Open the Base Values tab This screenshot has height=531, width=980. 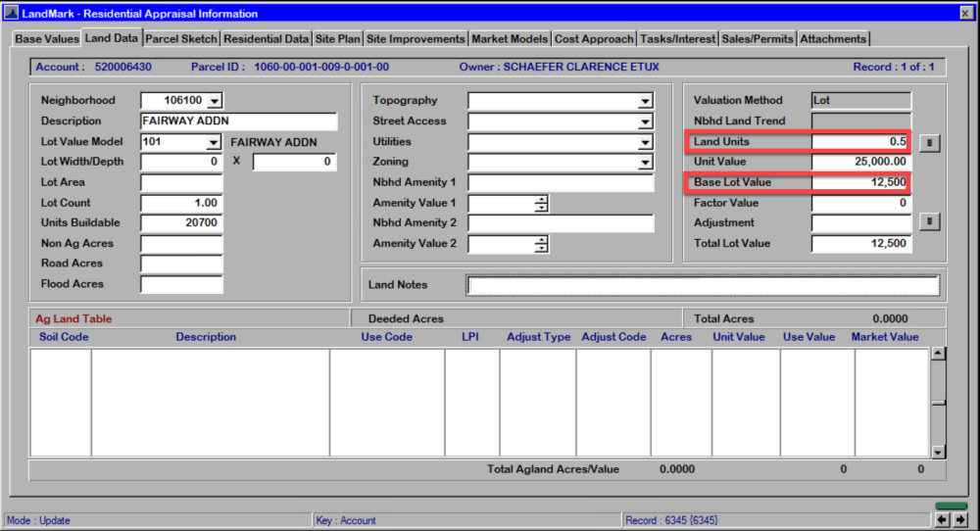(47, 39)
